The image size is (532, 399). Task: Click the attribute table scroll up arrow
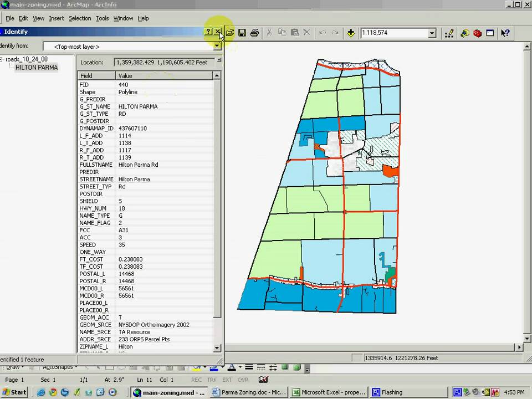coord(217,75)
